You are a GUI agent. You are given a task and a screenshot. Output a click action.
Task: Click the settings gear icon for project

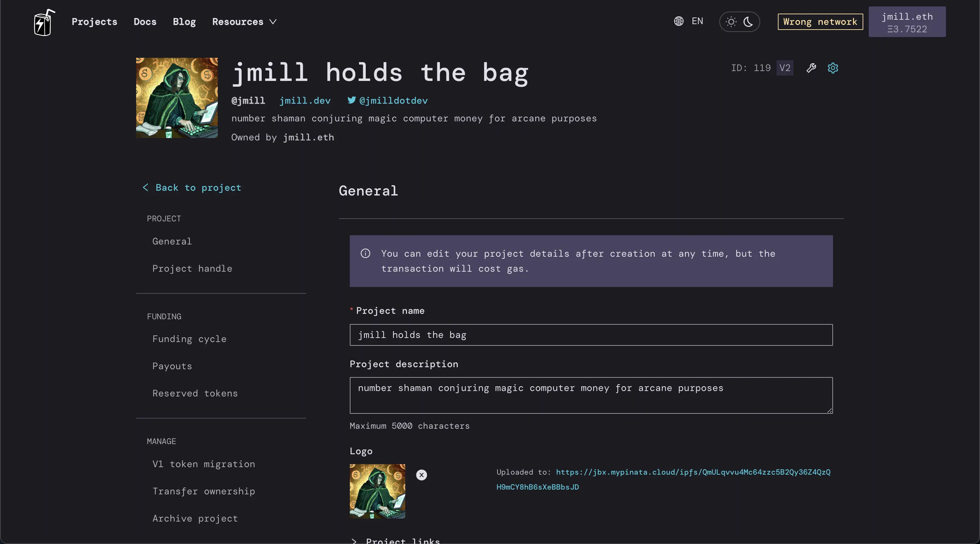point(833,68)
